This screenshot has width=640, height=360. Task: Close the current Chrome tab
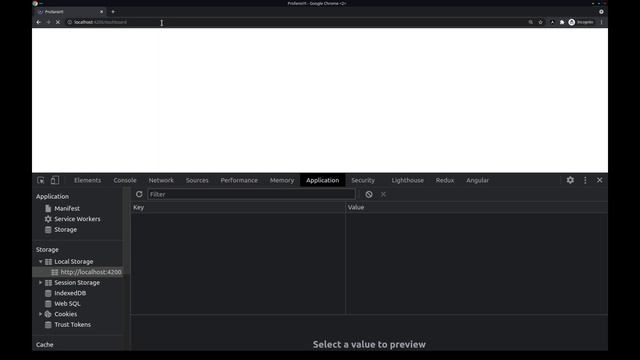[102, 12]
